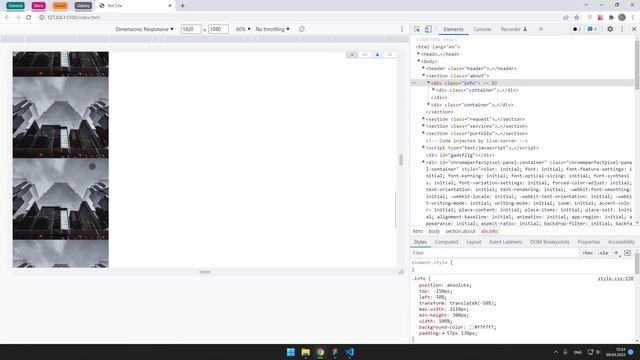
Task: Open the No throttling dropdown
Action: (x=272, y=29)
